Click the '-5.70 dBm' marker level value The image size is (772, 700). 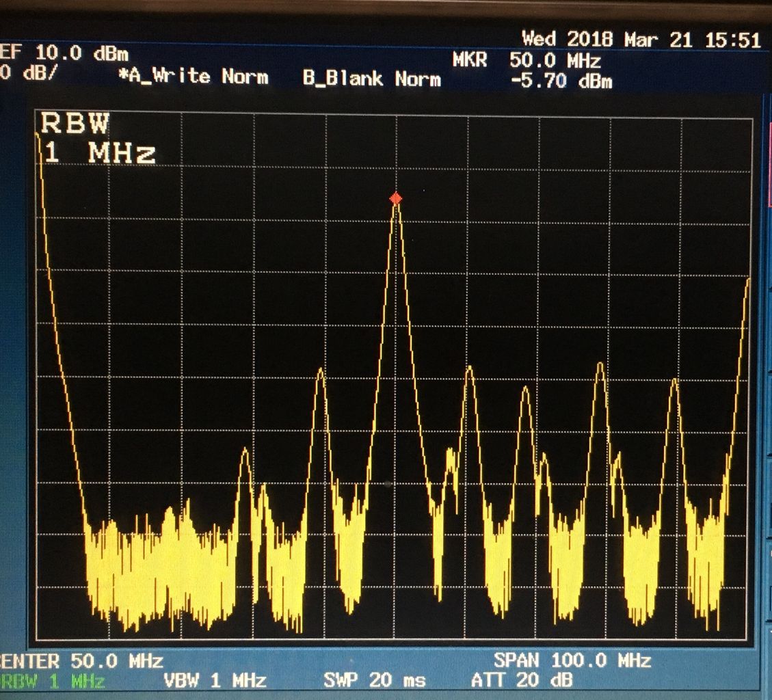point(562,81)
